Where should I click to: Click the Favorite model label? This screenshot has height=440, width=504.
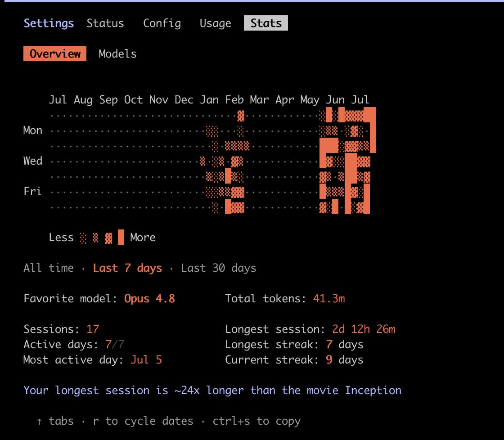(x=70, y=299)
